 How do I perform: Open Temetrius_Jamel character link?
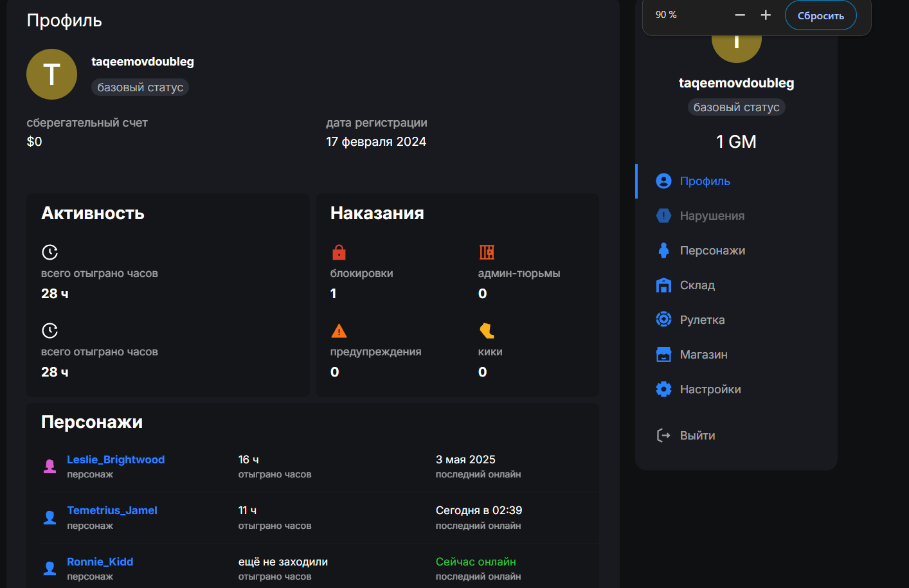coord(112,510)
